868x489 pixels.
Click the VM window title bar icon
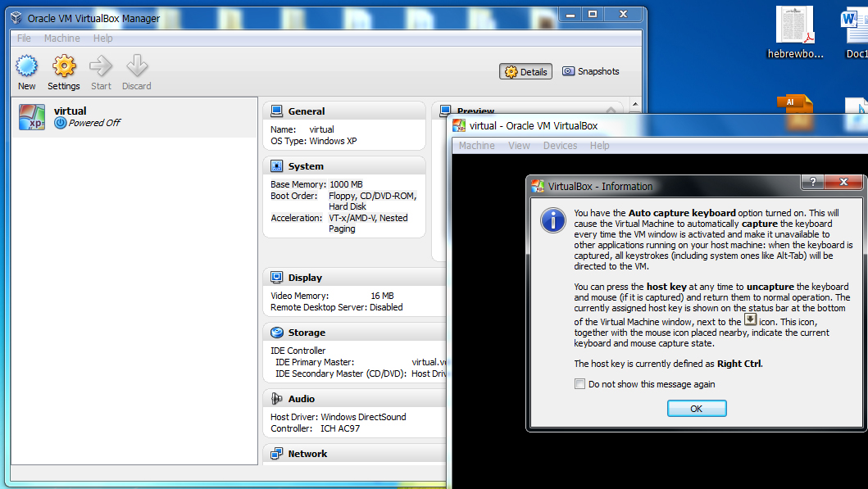[x=459, y=125]
